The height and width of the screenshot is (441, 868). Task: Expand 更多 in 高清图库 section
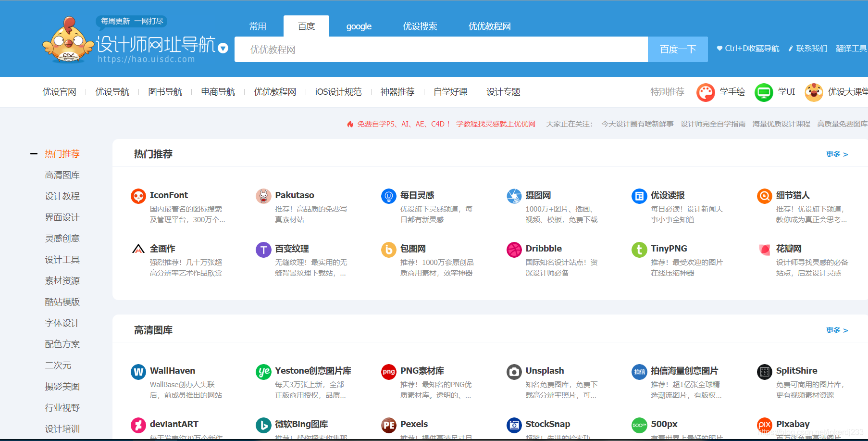click(837, 330)
